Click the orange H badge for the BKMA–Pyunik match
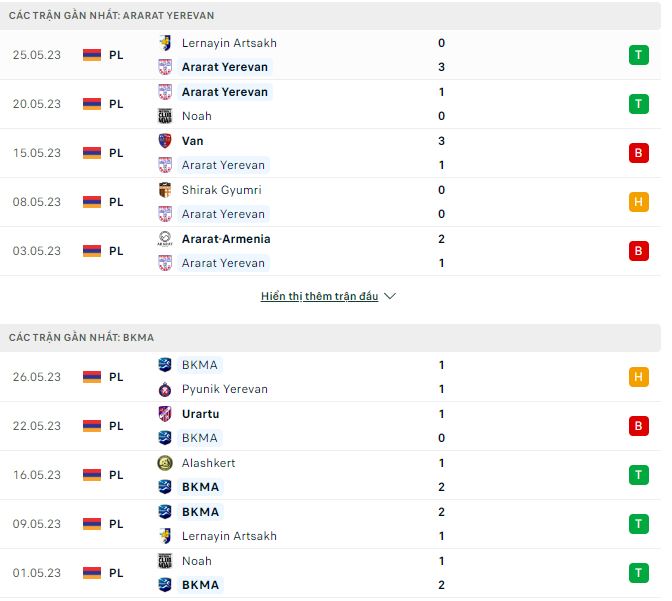This screenshot has width=672, height=601. coord(638,377)
